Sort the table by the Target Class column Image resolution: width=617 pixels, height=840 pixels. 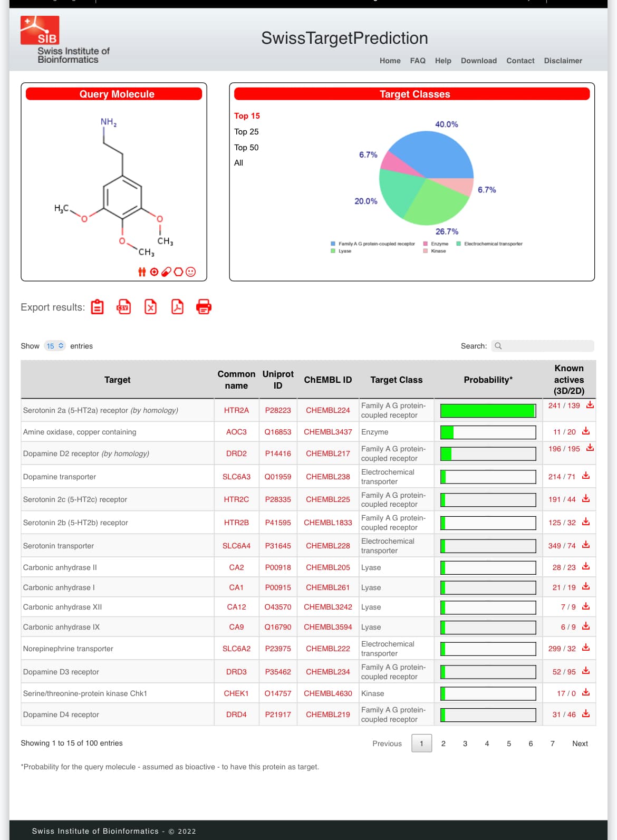tap(397, 380)
